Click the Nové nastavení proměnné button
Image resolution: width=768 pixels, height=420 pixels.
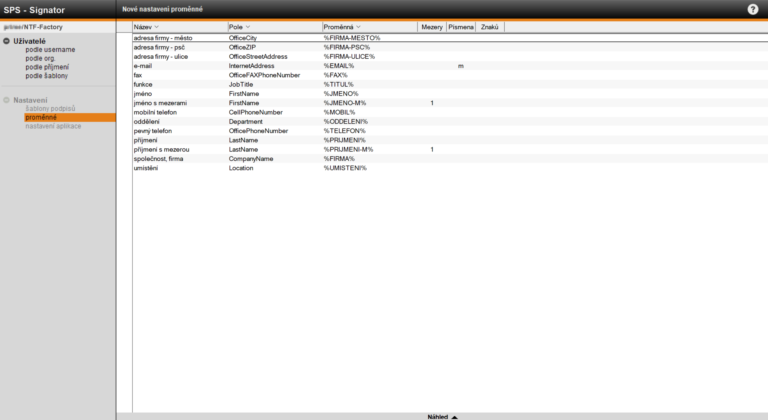coord(162,9)
